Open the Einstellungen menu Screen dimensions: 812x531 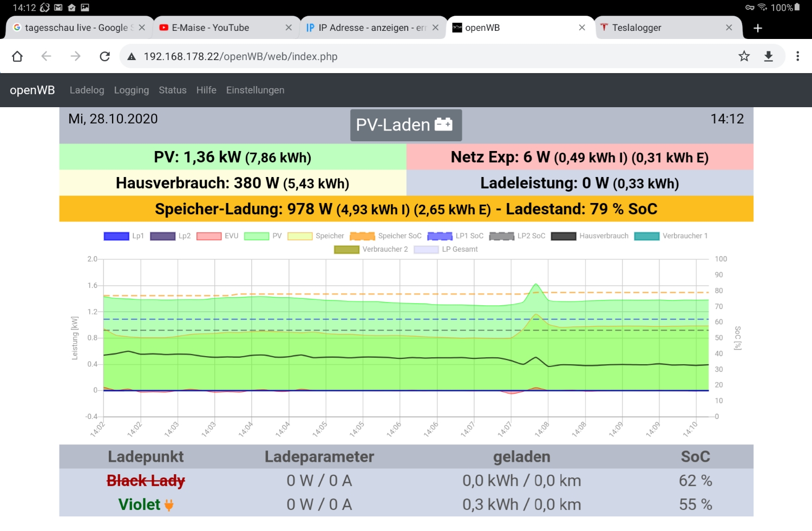tap(255, 90)
